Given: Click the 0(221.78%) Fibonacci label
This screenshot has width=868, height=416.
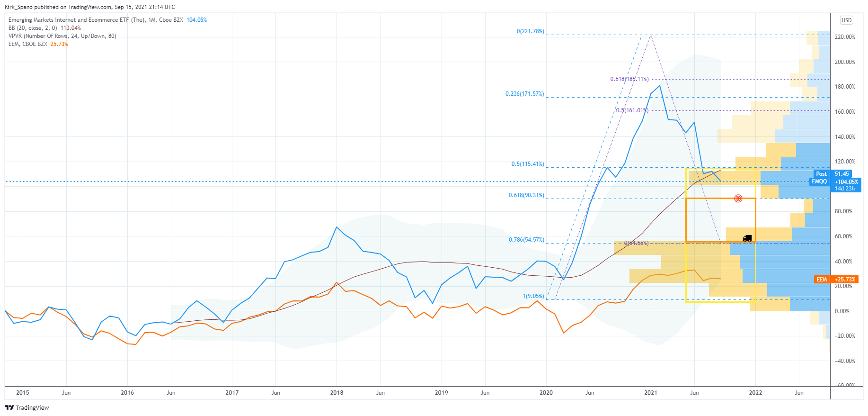Looking at the screenshot, I should click(530, 31).
